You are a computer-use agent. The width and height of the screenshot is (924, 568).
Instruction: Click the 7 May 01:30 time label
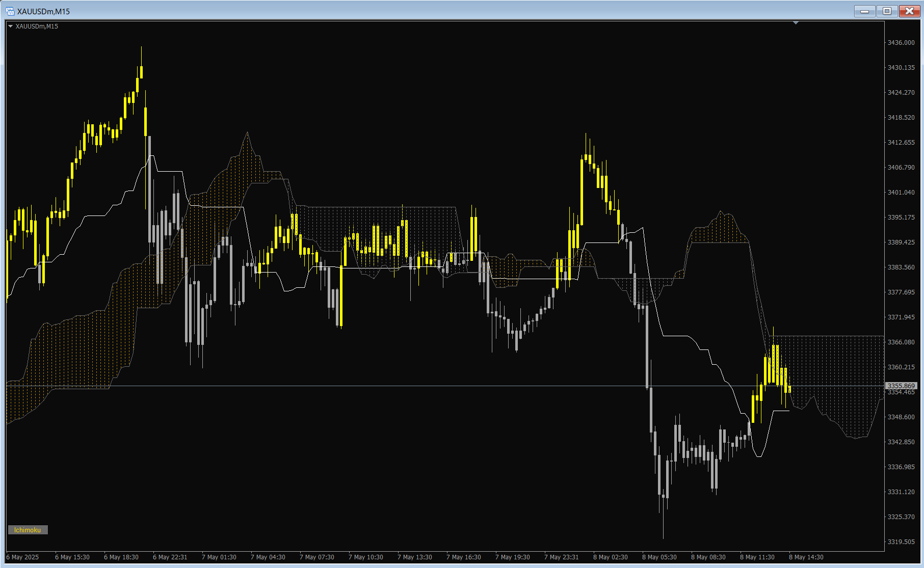[219, 557]
